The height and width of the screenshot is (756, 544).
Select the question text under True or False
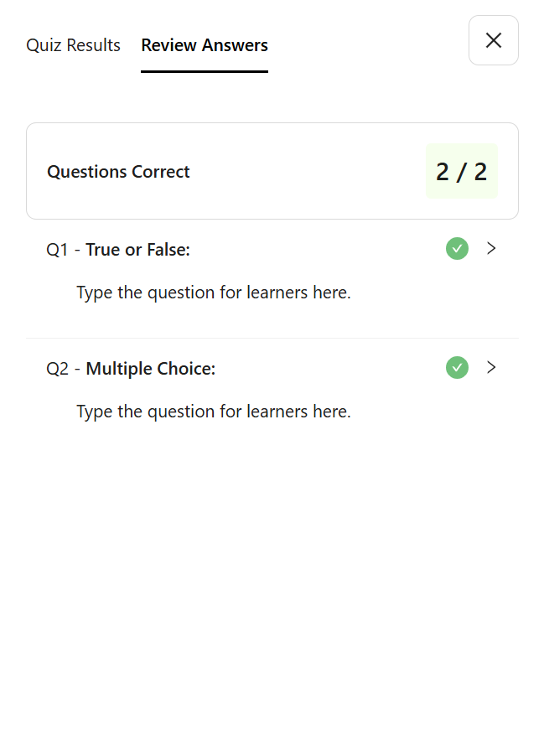pyautogui.click(x=214, y=293)
